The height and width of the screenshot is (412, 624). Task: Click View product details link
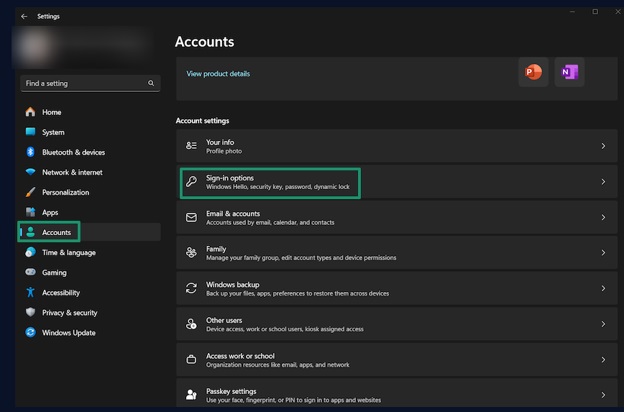[218, 74]
